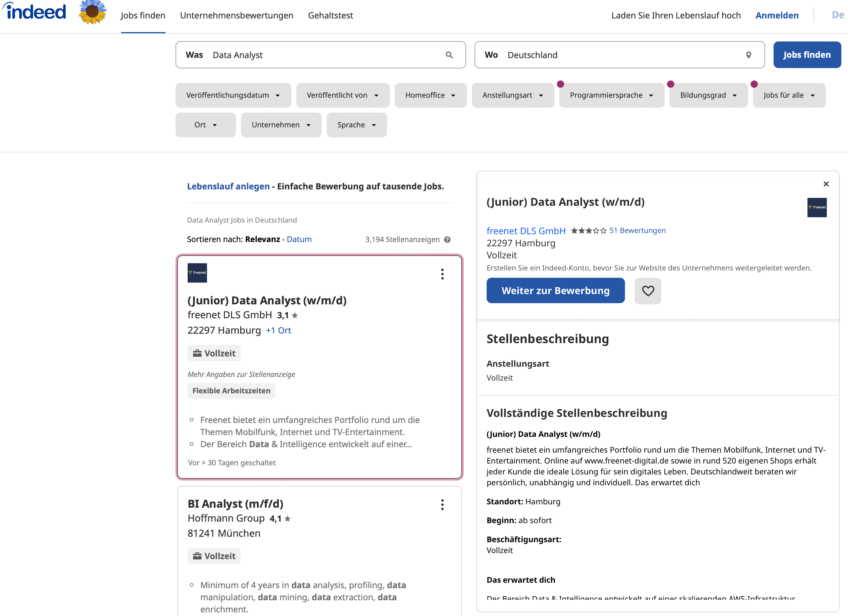Expand the Veröffentlichungsdatum filter

point(233,95)
